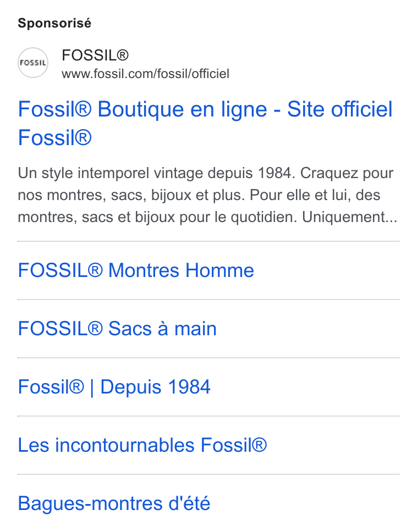Select the Fossil® | Depuis 1984 link
The height and width of the screenshot is (532, 418).
coord(114,387)
